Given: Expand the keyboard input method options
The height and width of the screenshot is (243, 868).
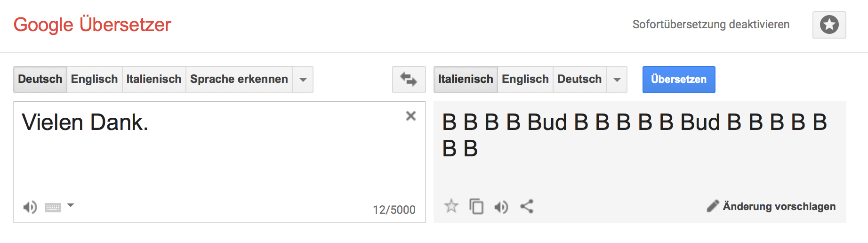Looking at the screenshot, I should pos(71,205).
